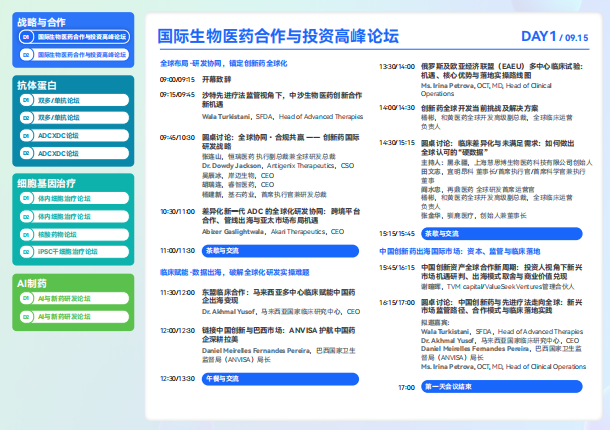The image size is (610, 430).
Task: Click 圆桌讨论：临床差异化与未满足需求 session title
Action: coord(498,147)
